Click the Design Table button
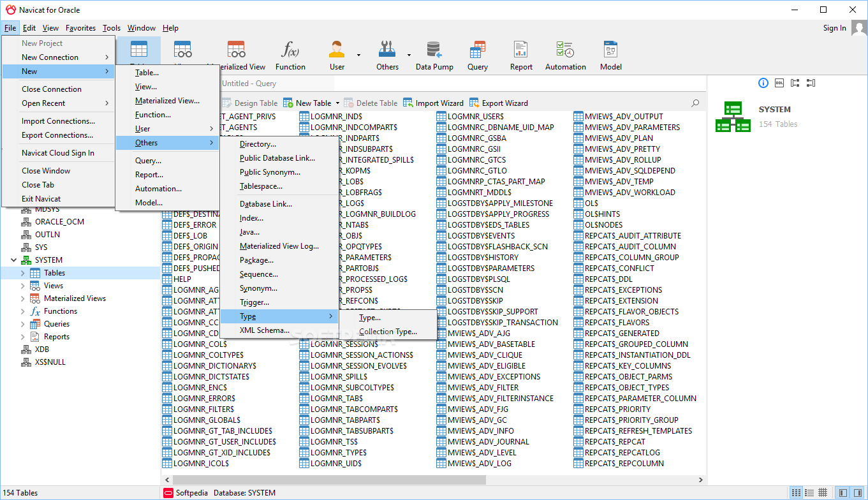Screen dimensions: 868x500 [x=250, y=103]
